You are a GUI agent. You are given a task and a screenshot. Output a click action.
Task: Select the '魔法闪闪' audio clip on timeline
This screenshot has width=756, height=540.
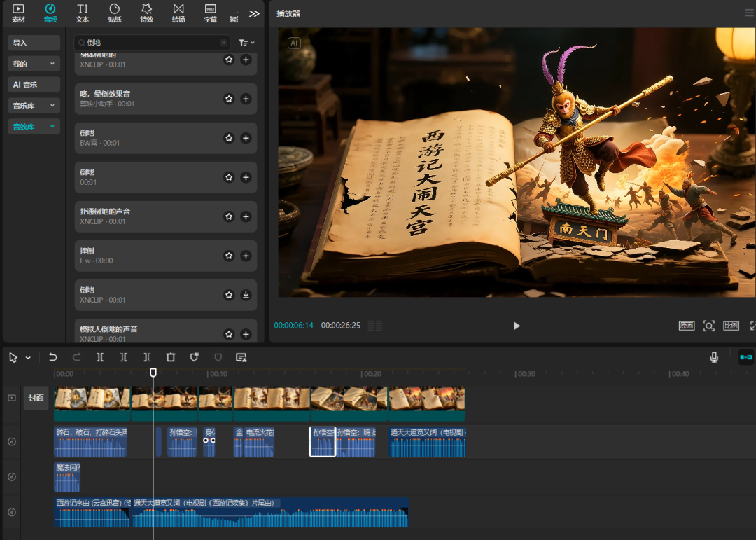click(x=67, y=478)
